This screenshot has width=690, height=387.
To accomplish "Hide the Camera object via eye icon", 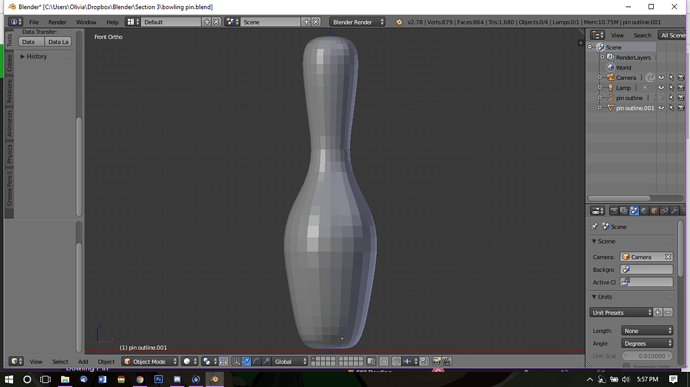I will coord(661,77).
